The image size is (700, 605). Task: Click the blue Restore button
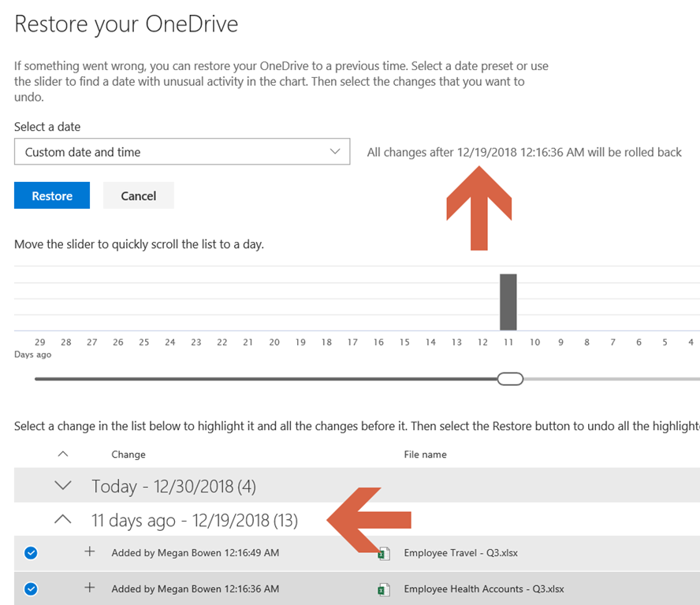tap(52, 195)
